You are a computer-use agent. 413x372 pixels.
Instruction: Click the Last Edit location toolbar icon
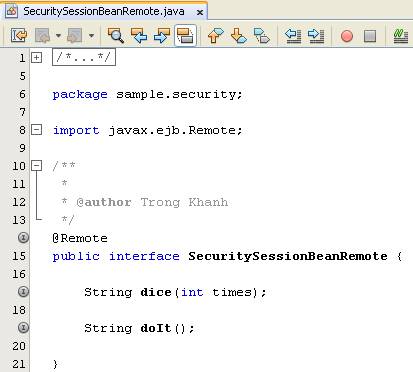[x=18, y=35]
